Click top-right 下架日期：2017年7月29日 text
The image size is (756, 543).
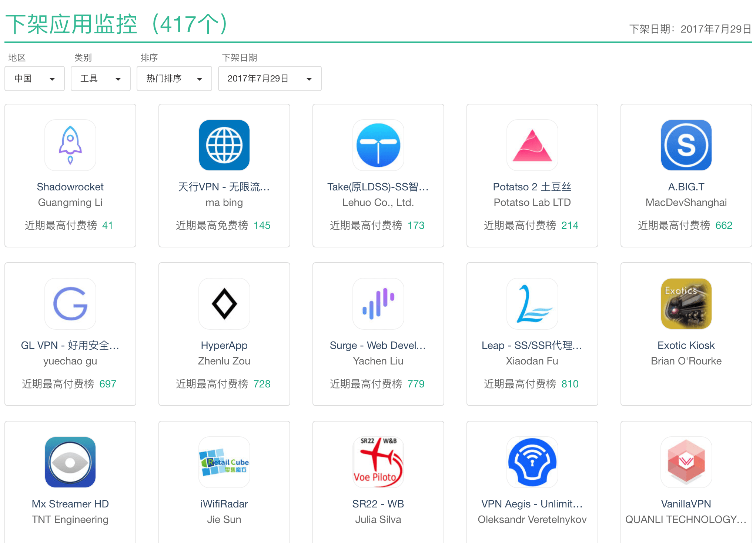[690, 29]
